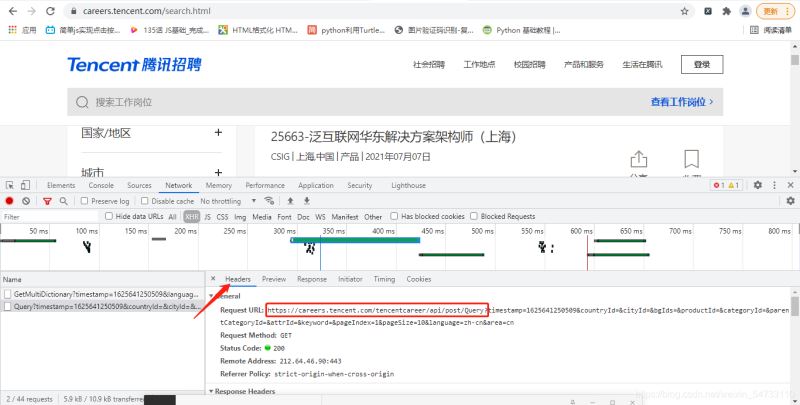Select the JS filter type
Screen dimensions: 800x405
point(207,217)
